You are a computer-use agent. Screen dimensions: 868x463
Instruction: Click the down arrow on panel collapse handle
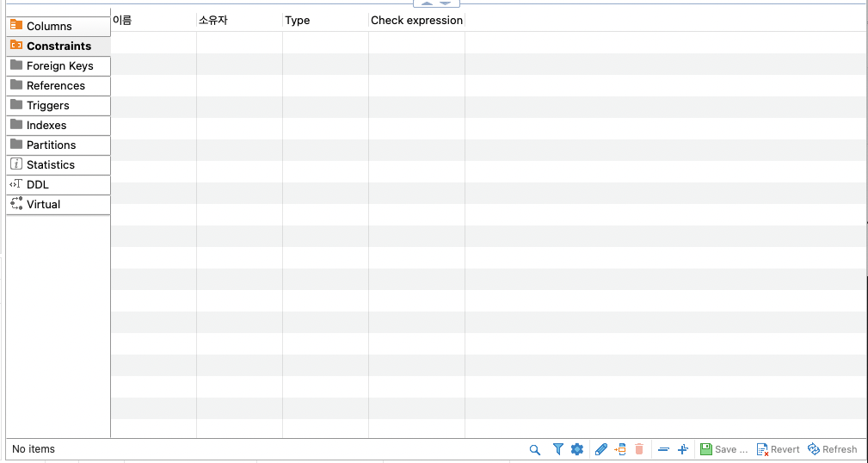[446, 3]
